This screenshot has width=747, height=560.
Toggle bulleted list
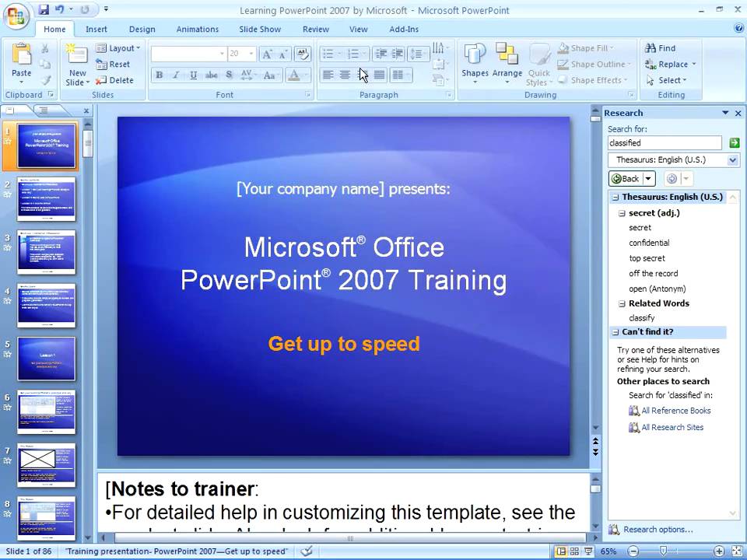click(328, 54)
